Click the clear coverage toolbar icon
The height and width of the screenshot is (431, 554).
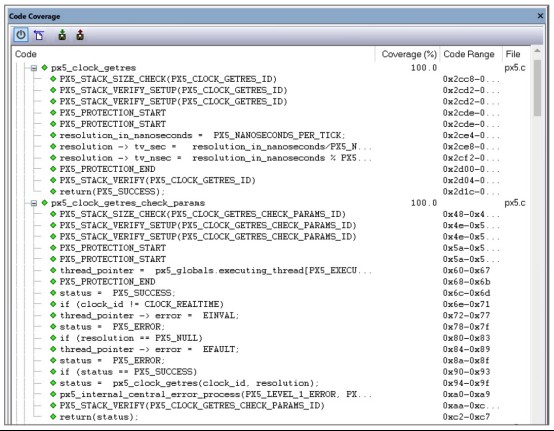tap(39, 35)
